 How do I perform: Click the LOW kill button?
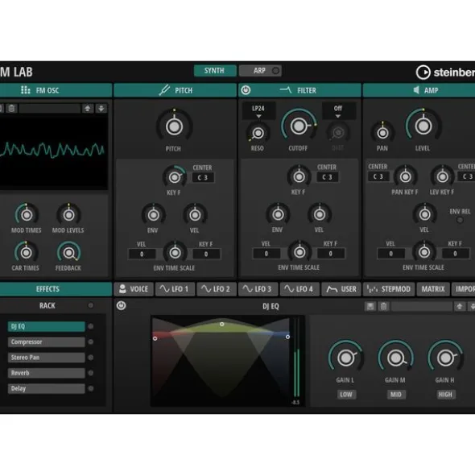tap(346, 395)
